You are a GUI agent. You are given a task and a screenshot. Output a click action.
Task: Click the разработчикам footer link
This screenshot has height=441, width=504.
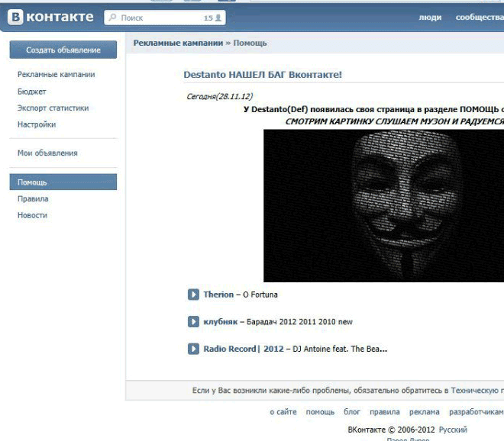pos(477,412)
